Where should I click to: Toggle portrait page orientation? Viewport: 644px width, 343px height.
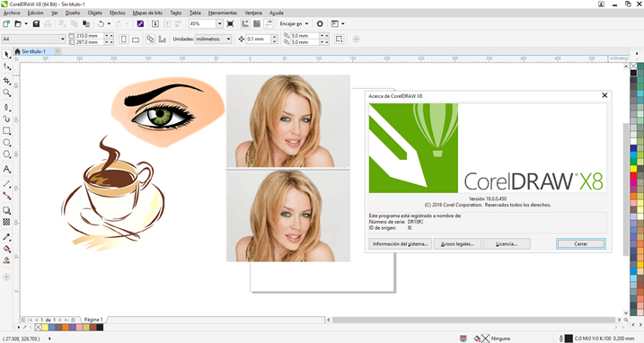[x=124, y=39]
